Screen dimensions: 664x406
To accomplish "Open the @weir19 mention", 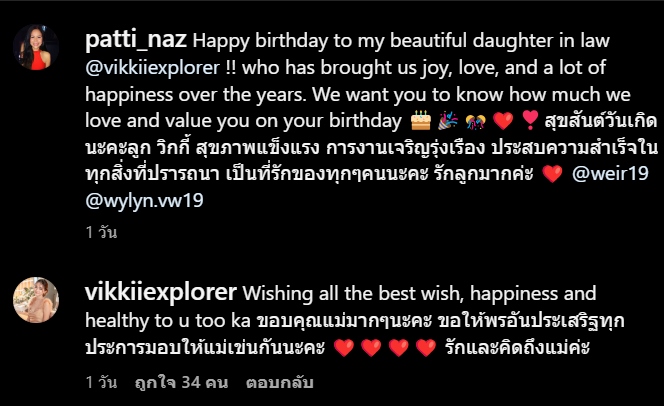I will point(610,174).
